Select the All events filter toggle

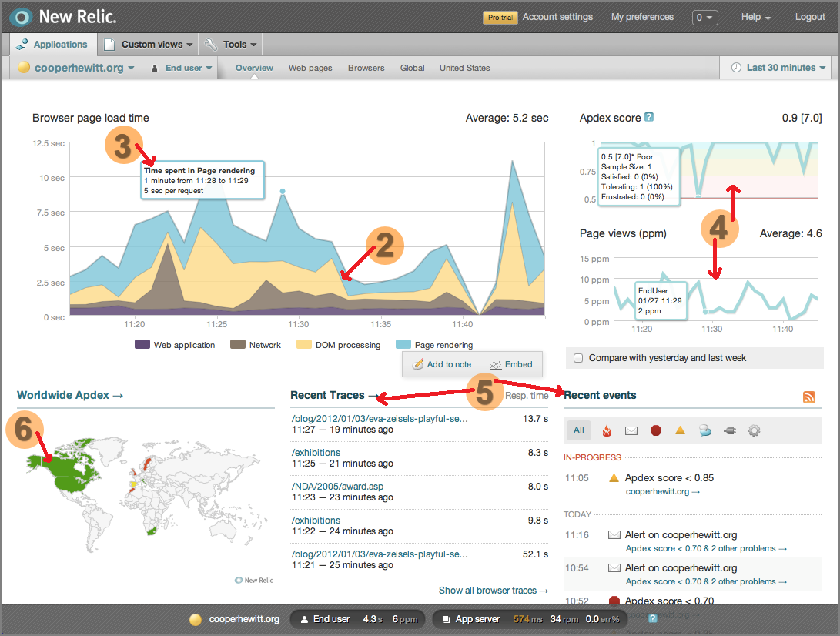point(579,430)
